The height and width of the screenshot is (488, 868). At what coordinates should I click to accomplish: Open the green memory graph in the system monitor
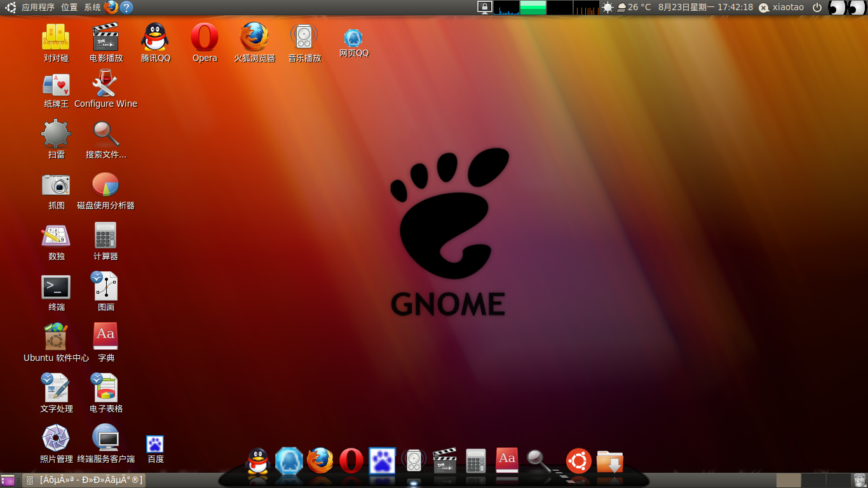pyautogui.click(x=533, y=8)
